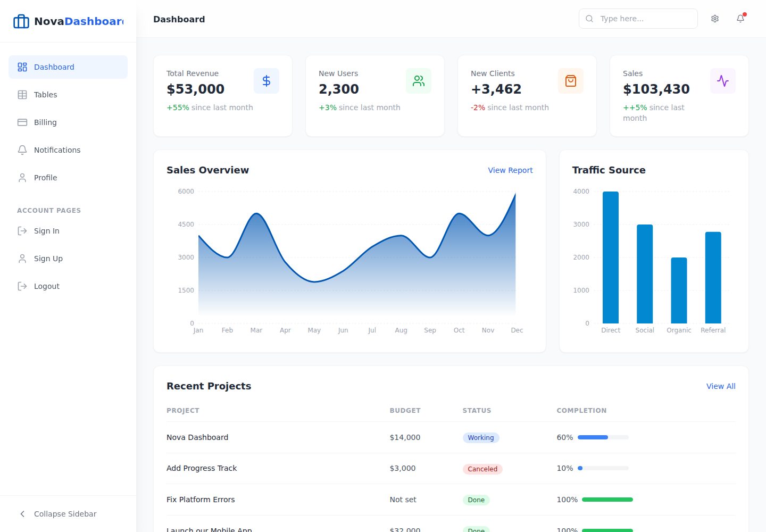The width and height of the screenshot is (766, 532).
Task: Click the Type here search field
Action: [x=638, y=19]
